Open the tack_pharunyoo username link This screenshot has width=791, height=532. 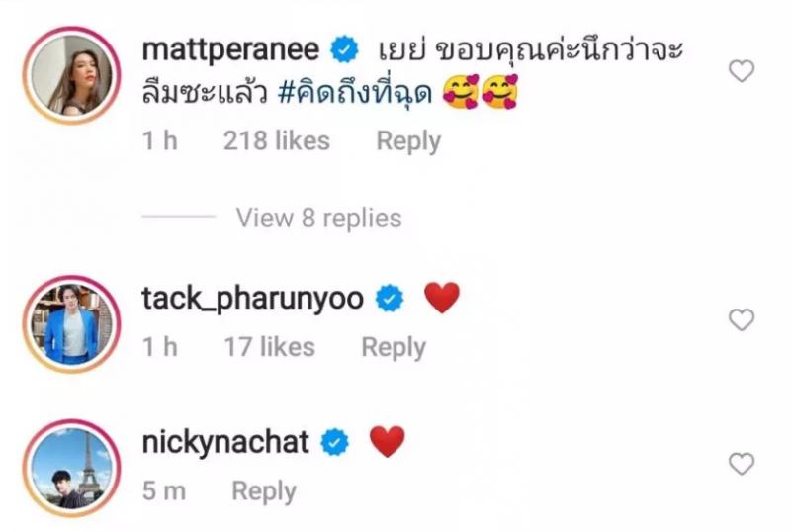[252, 299]
